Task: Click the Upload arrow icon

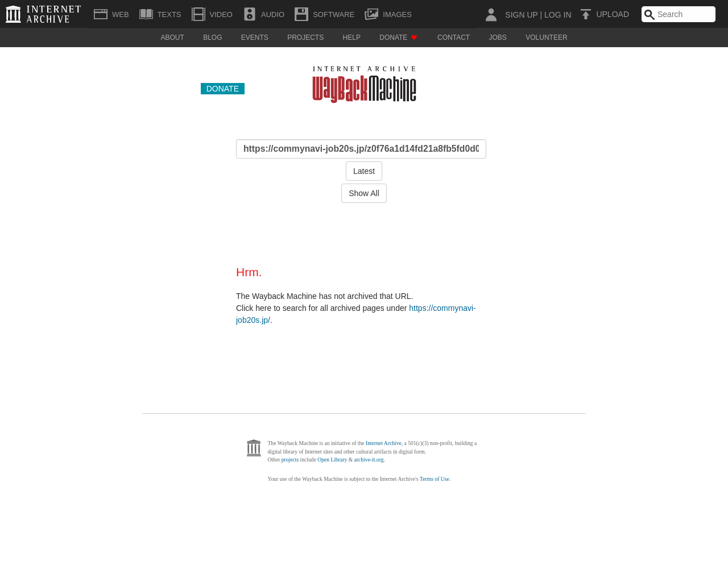Action: click(586, 14)
